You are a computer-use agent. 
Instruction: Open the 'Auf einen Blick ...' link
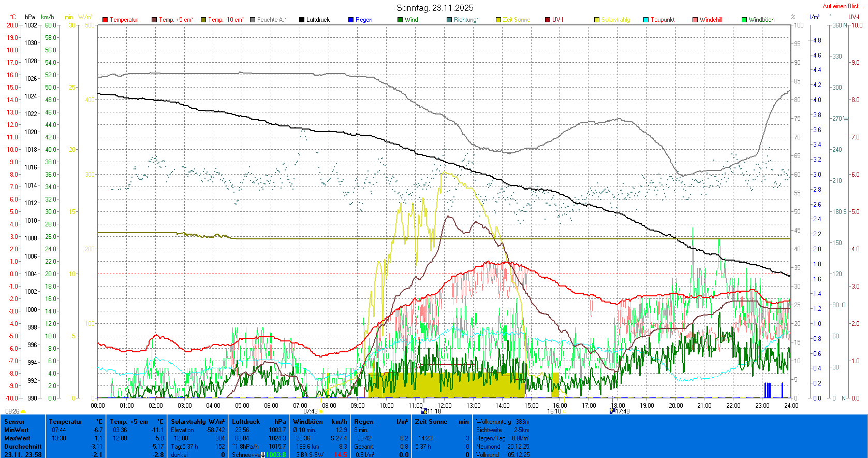[843, 6]
